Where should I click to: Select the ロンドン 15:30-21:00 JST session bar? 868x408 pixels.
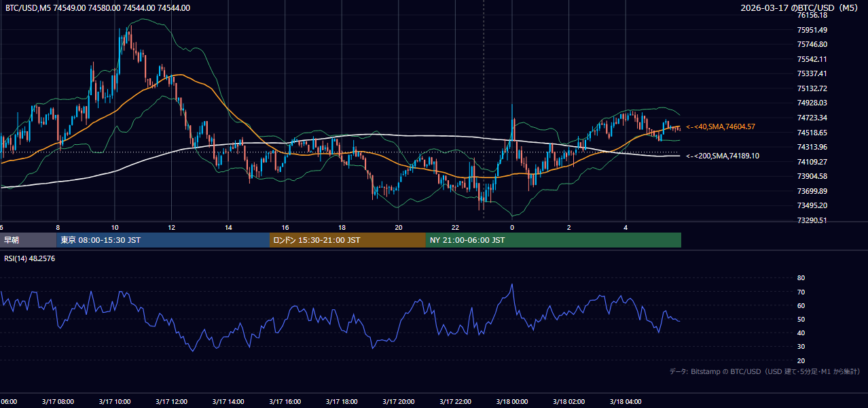[348, 240]
